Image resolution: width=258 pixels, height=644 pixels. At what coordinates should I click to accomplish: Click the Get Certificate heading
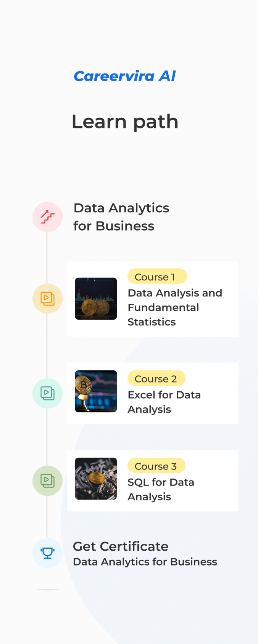[x=121, y=546]
